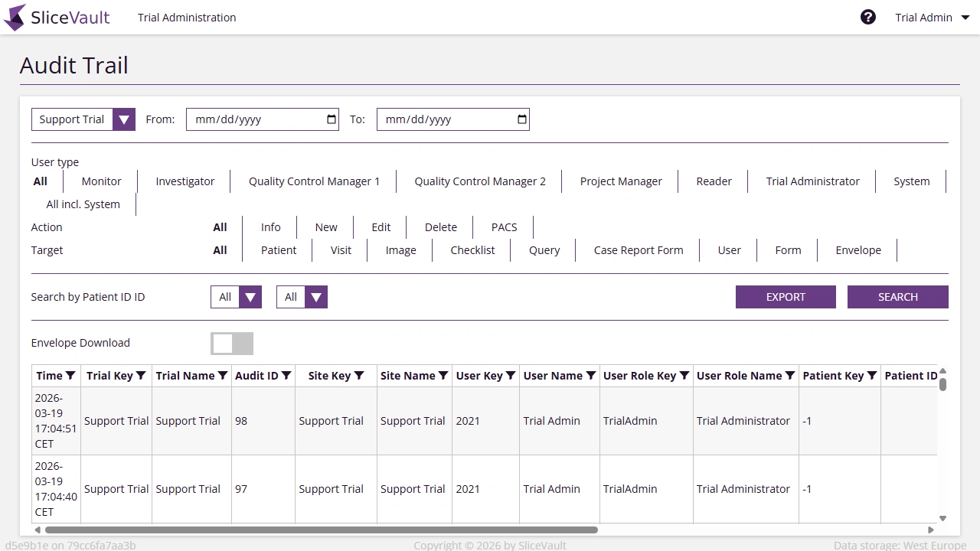Click the Trial Name column filter funnel
The height and width of the screenshot is (551, 980).
223,375
